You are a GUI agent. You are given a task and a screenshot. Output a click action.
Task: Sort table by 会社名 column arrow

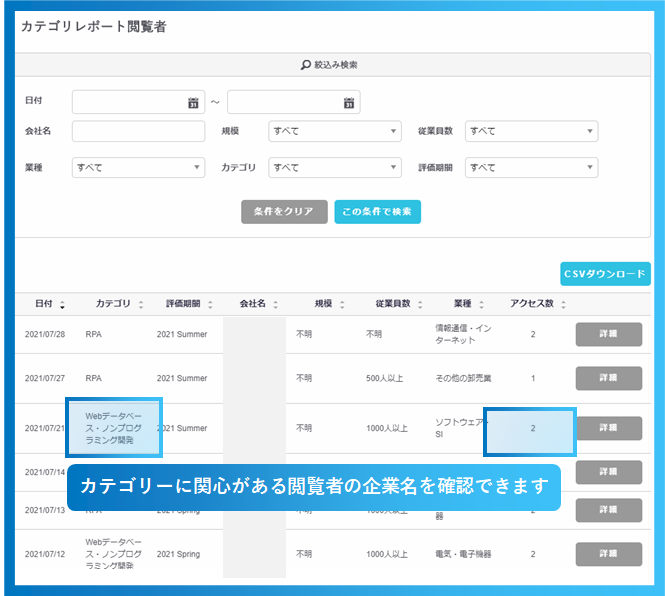click(x=276, y=304)
